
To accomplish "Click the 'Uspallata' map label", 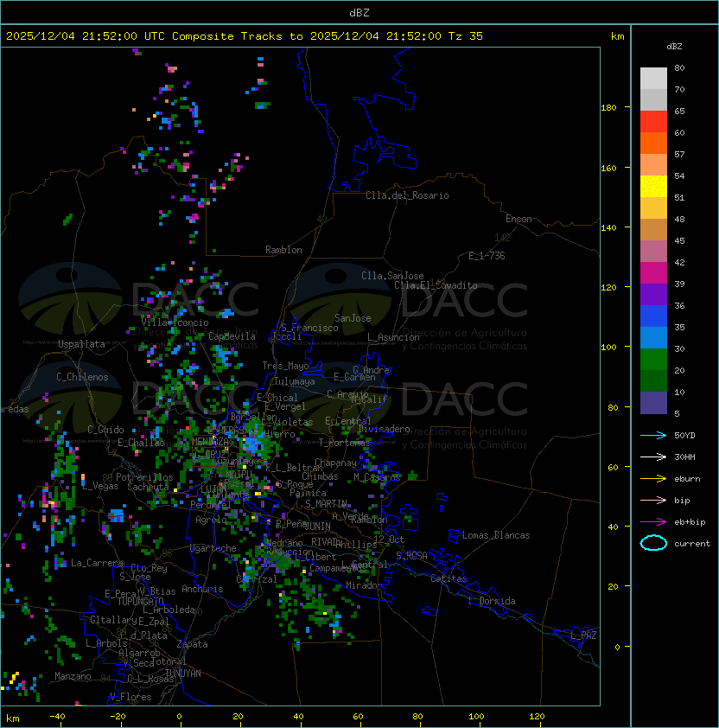I will click(x=81, y=344).
